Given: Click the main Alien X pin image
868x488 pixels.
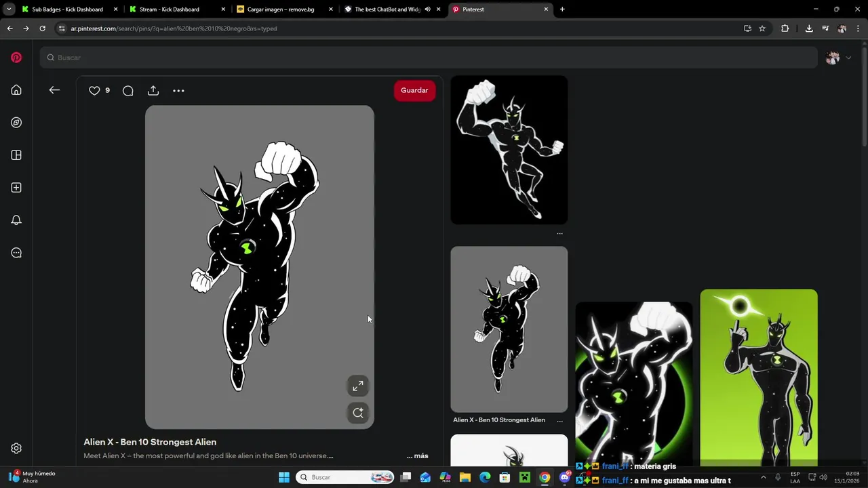Looking at the screenshot, I should [x=259, y=267].
